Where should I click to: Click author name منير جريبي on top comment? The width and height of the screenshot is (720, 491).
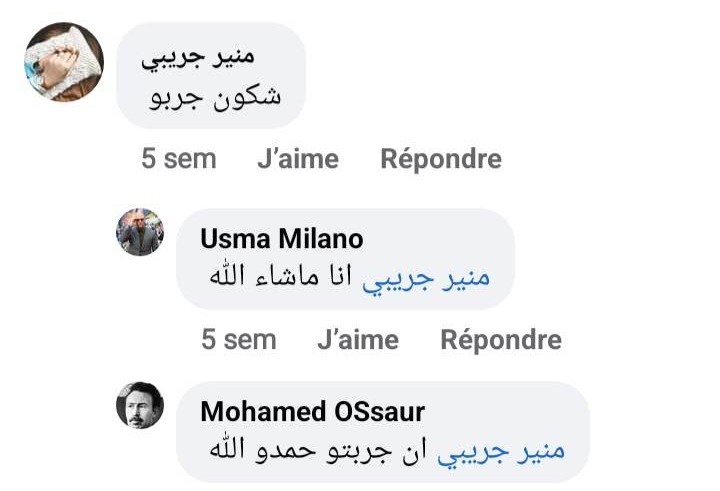pos(212,57)
